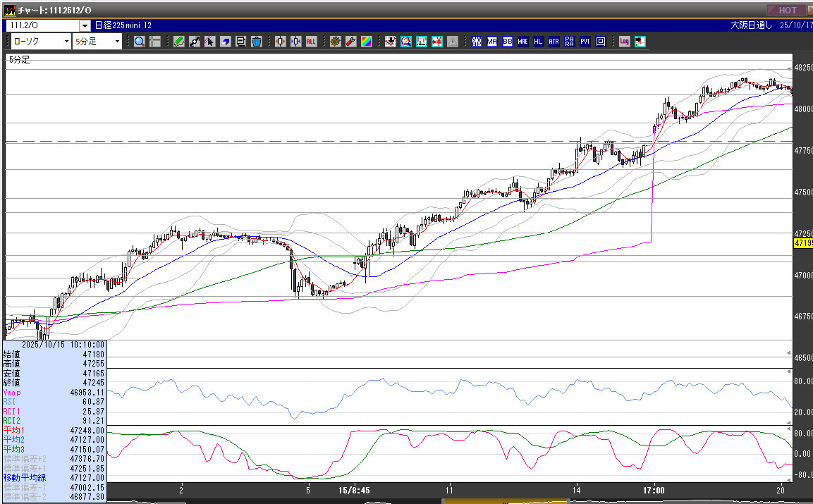The height and width of the screenshot is (504, 813).
Task: Click the red ALL toolbar icon
Action: tap(311, 42)
